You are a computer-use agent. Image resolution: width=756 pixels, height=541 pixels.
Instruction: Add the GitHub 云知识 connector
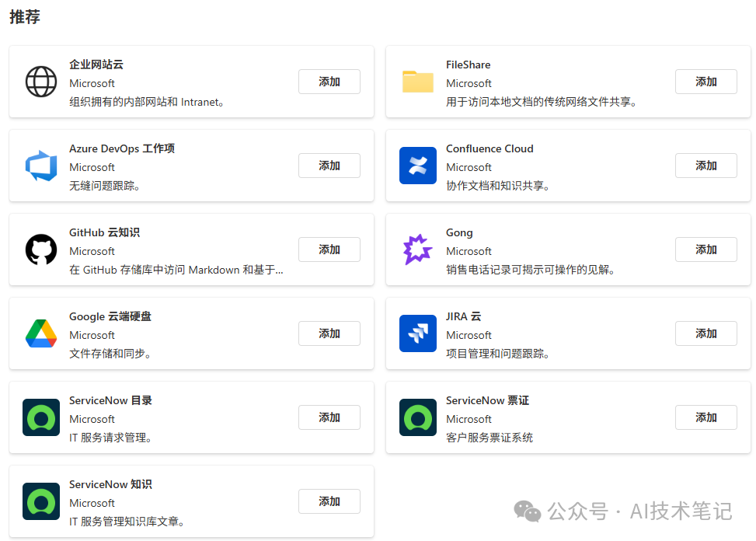coord(329,250)
